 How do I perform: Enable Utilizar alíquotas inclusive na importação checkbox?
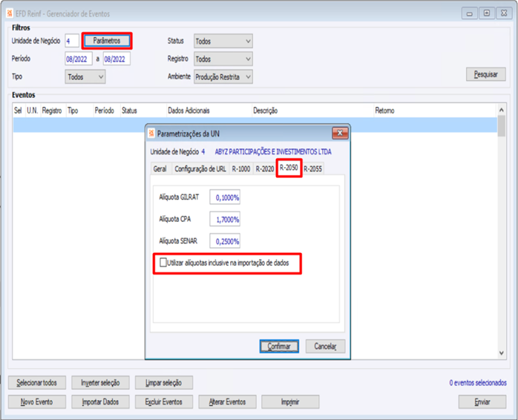click(163, 263)
